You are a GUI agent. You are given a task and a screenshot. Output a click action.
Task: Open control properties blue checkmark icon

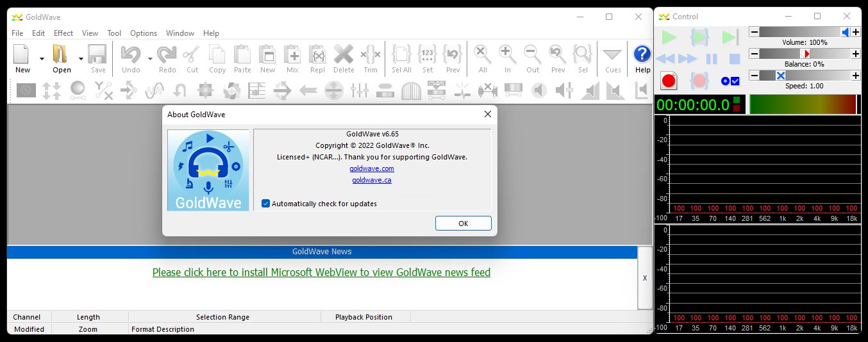pos(730,81)
